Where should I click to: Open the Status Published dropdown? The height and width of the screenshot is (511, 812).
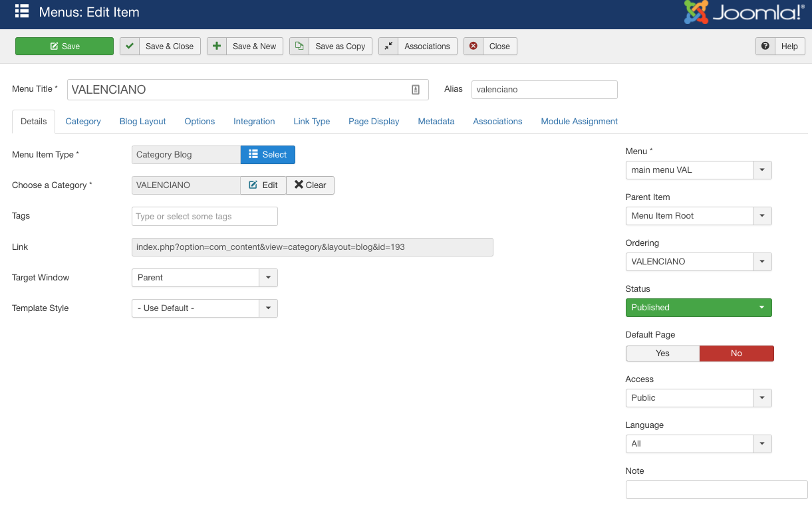tap(698, 308)
